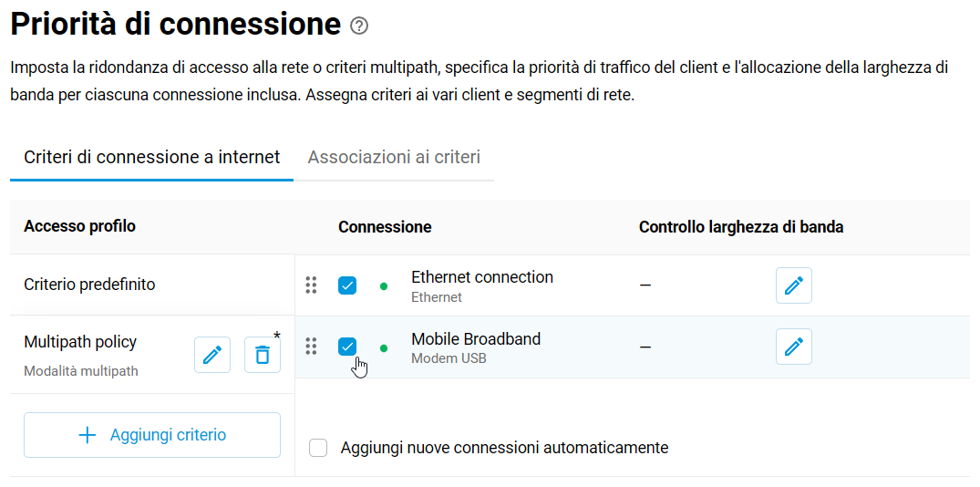Select the Criterio predefinito profile
This screenshot has width=980, height=487.
coord(152,285)
